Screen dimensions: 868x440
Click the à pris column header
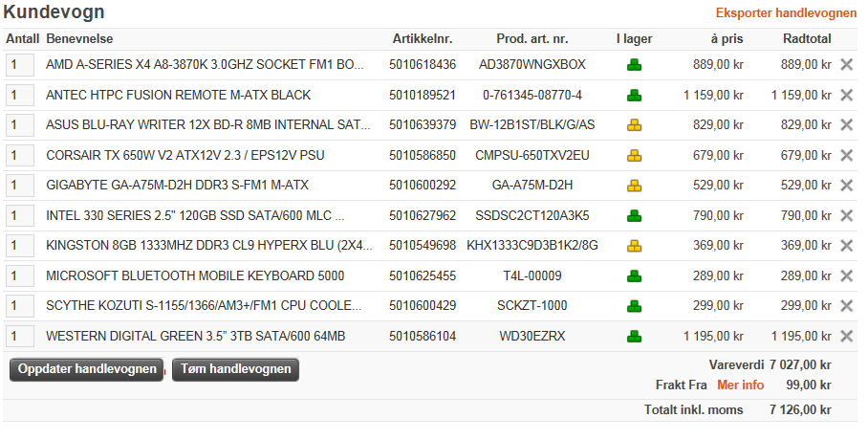727,39
